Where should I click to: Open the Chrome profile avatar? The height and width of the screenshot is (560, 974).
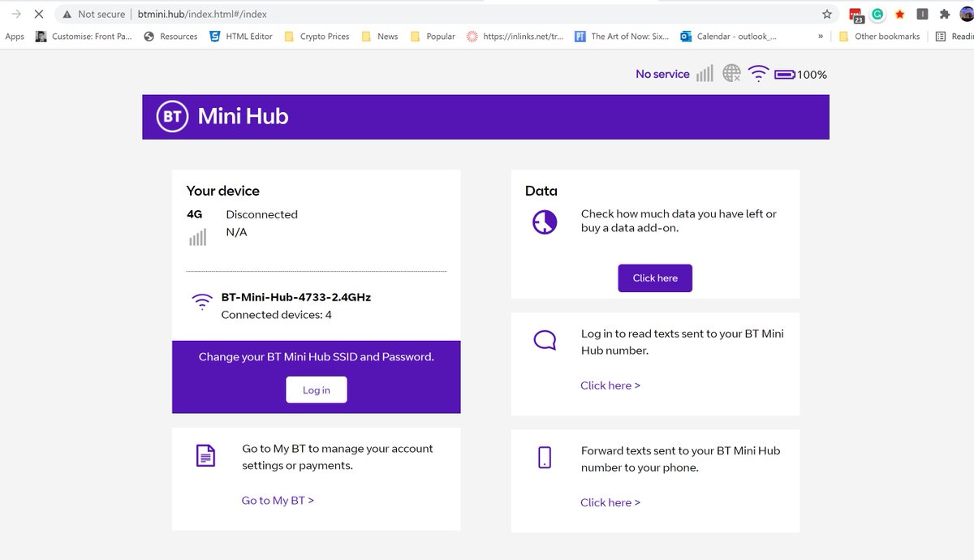pyautogui.click(x=968, y=14)
